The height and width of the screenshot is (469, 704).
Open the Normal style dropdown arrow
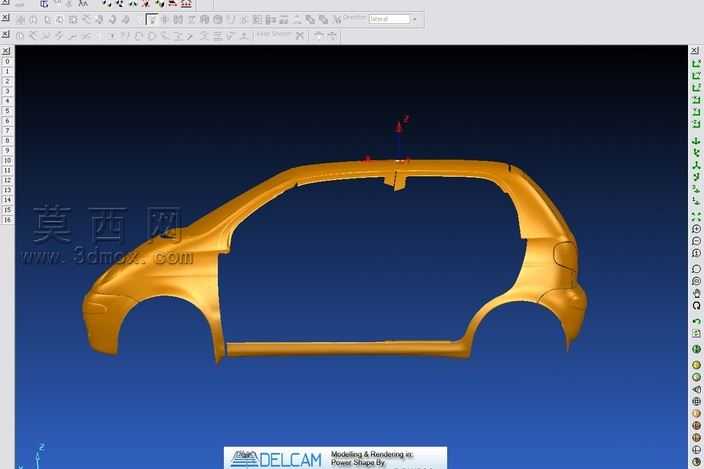(x=414, y=19)
